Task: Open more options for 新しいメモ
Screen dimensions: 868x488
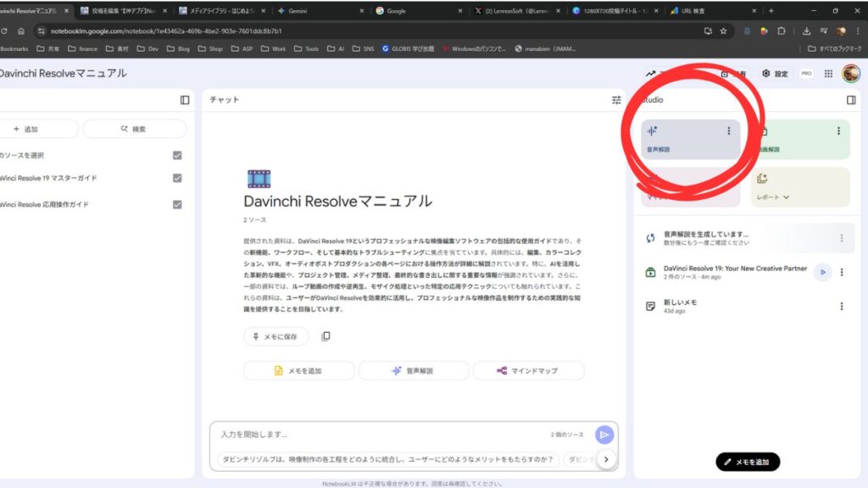Action: click(x=842, y=307)
